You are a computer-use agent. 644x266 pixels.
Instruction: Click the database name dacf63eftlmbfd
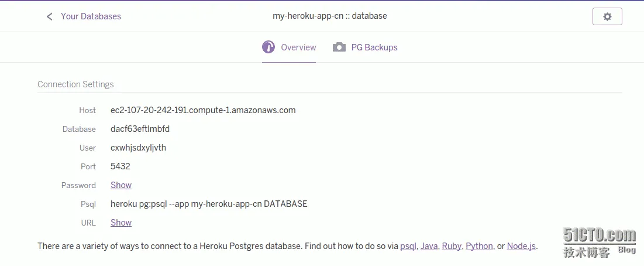pyautogui.click(x=140, y=129)
